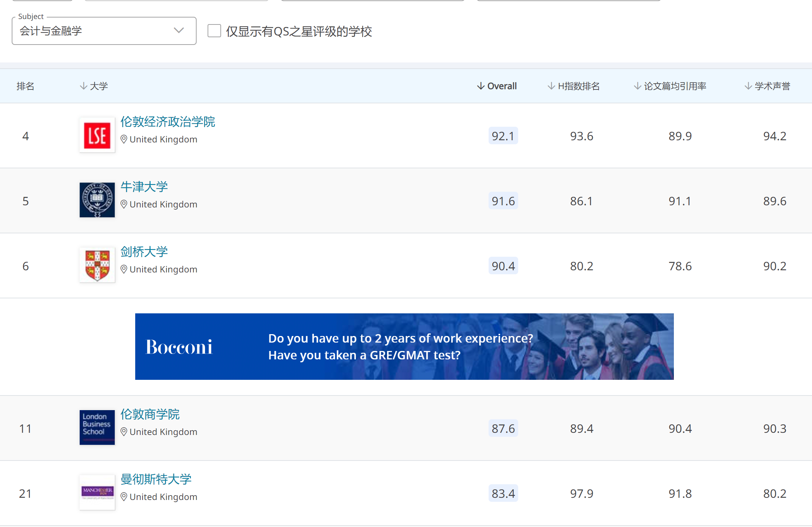Click the Manchester University logo

(97, 492)
